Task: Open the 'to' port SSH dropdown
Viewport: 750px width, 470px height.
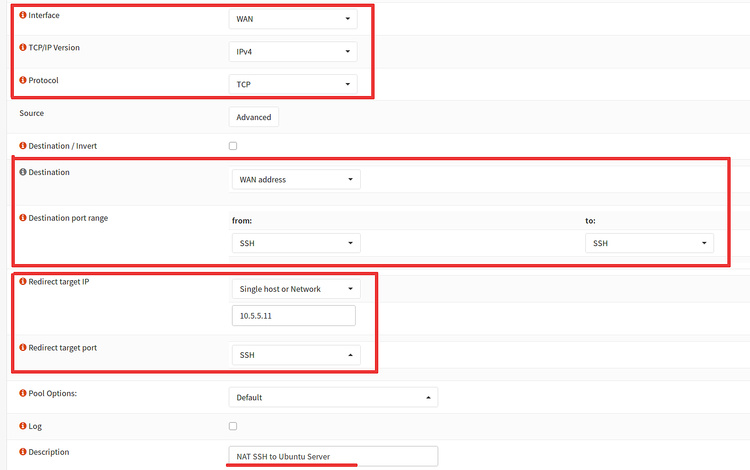Action: [x=649, y=243]
